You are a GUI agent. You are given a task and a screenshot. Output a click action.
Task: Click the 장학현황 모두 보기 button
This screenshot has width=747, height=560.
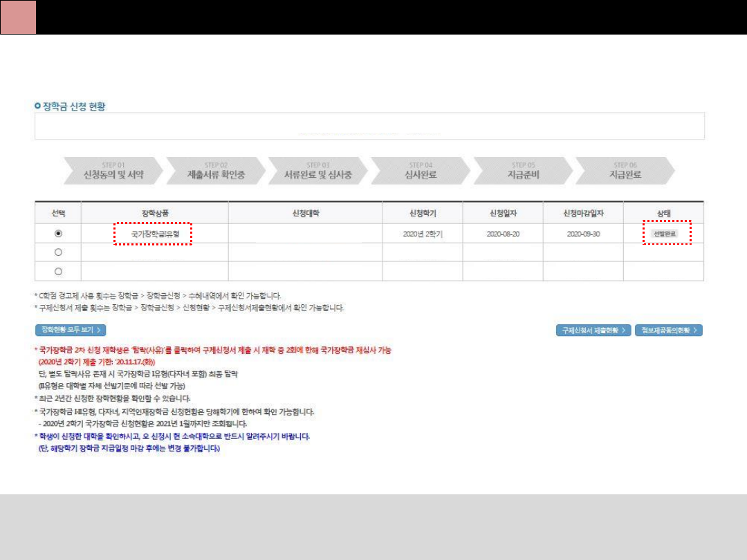[71, 330]
